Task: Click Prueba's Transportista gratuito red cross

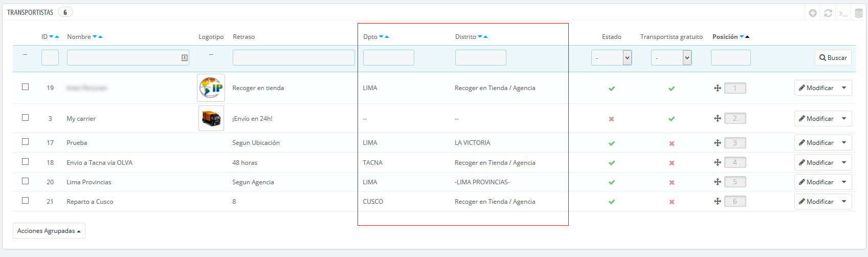Action: [x=671, y=143]
